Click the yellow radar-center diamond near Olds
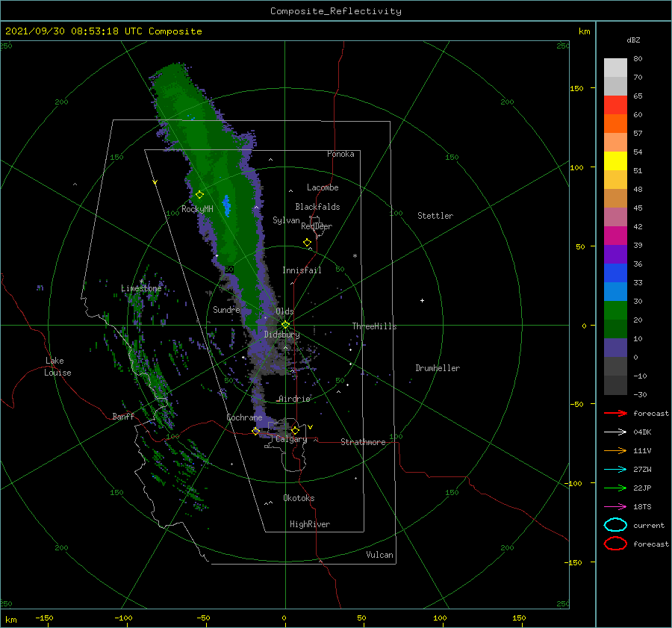 pos(285,325)
